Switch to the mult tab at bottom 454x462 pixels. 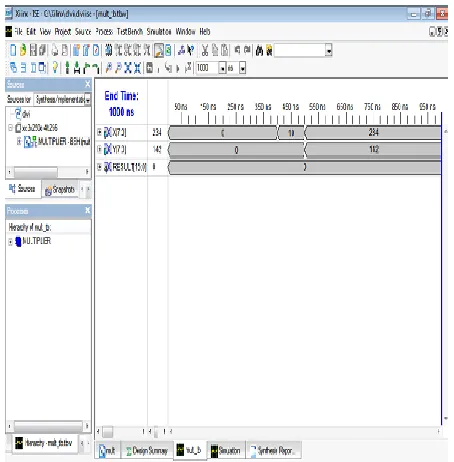pyautogui.click(x=107, y=451)
